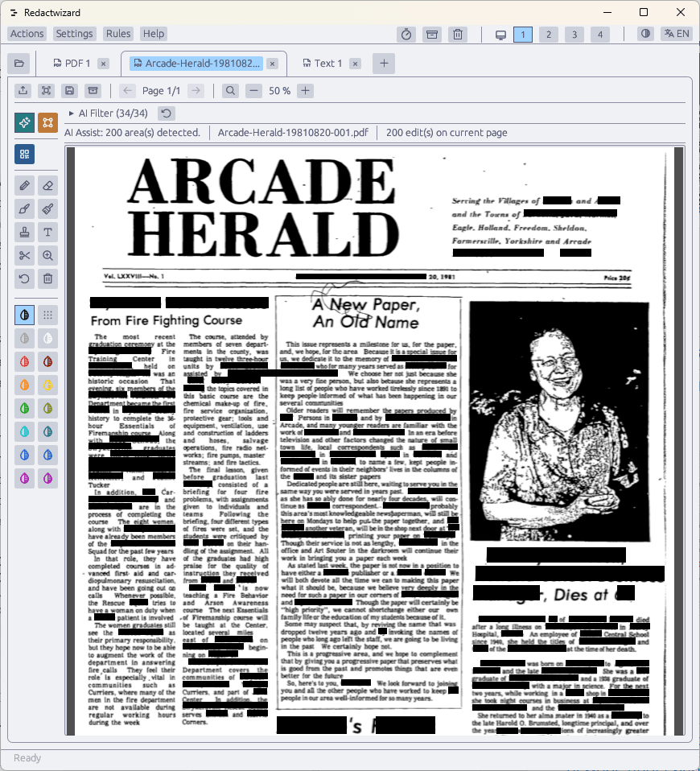This screenshot has width=700, height=771.
Task: Click the orange area-selection node button
Action: (x=47, y=122)
